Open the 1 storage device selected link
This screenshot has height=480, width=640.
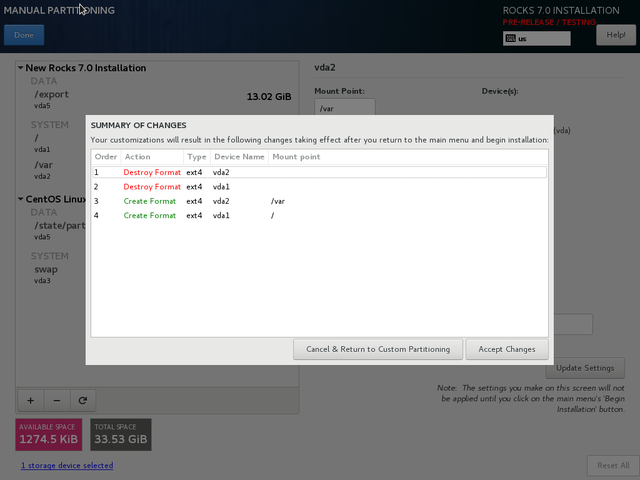[x=67, y=465]
